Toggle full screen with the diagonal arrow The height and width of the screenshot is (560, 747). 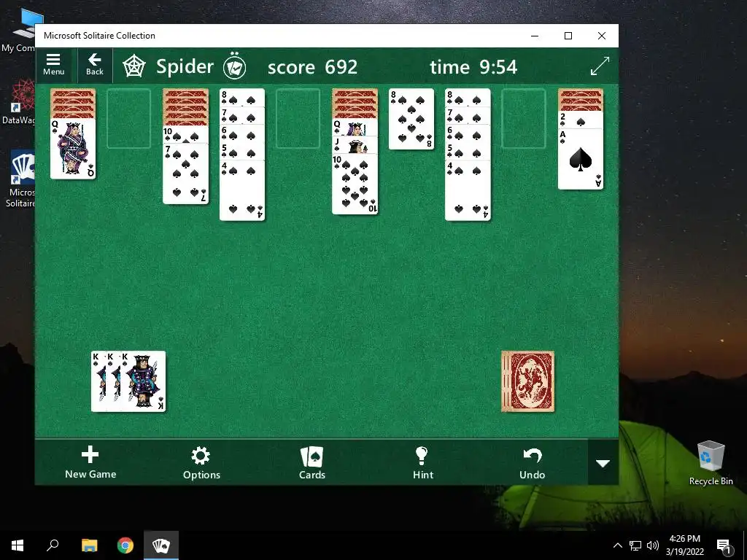tap(600, 66)
